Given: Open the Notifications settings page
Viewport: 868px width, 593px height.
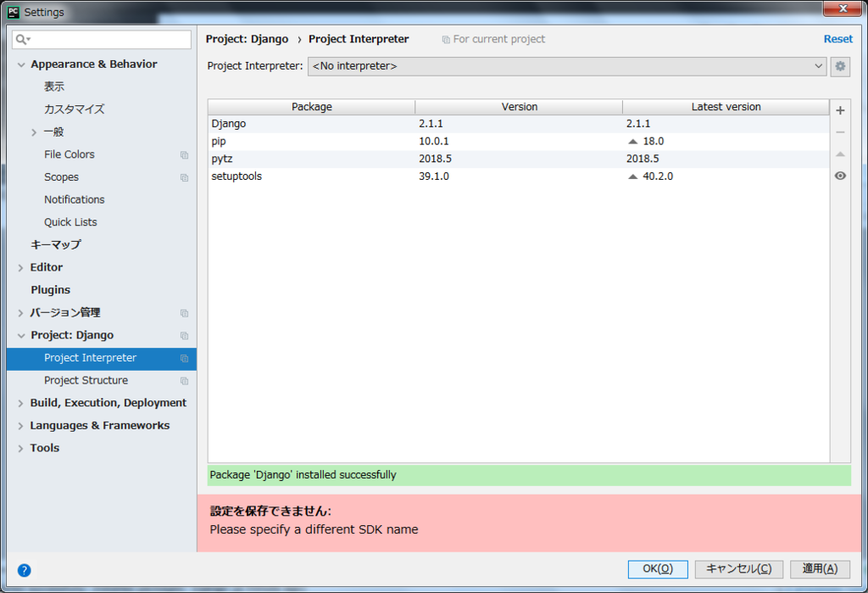Looking at the screenshot, I should (75, 199).
